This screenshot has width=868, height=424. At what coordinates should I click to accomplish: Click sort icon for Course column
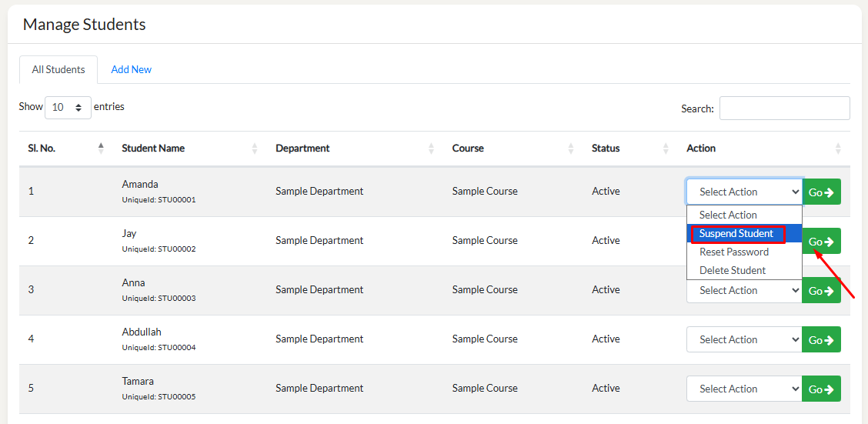(x=571, y=149)
